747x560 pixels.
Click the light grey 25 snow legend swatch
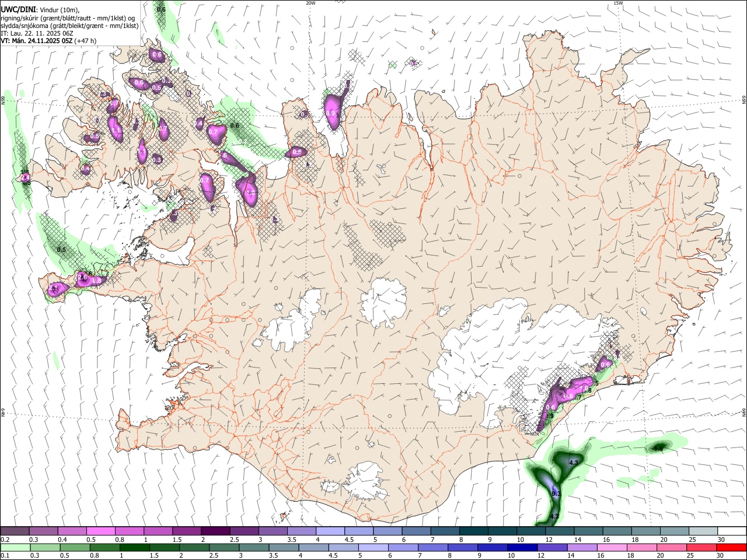[x=703, y=531]
